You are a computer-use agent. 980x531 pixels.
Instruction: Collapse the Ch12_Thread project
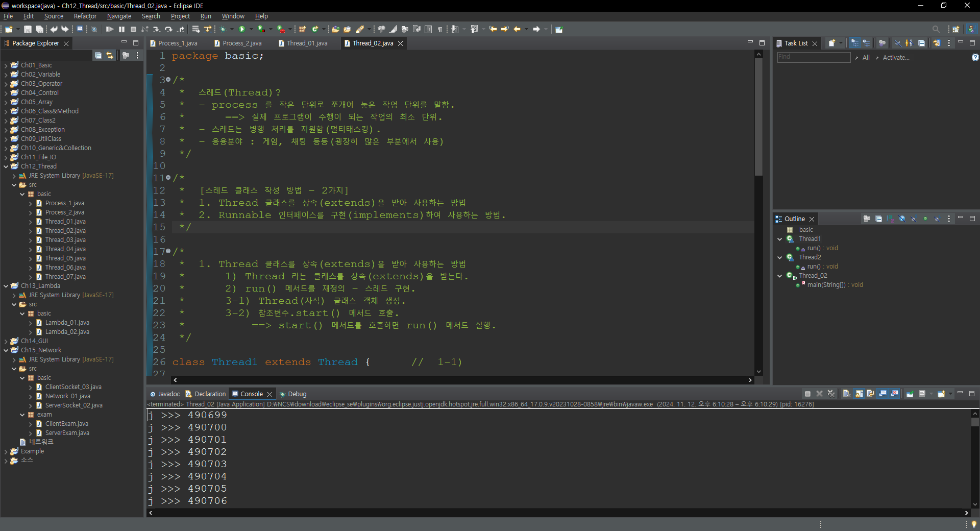pyautogui.click(x=6, y=166)
